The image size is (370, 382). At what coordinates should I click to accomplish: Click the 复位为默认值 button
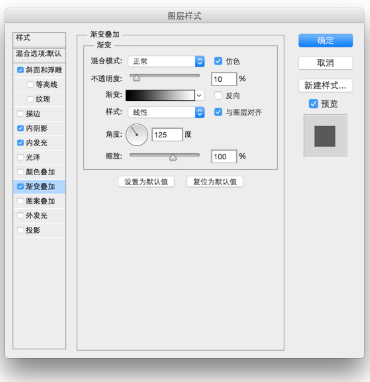tap(215, 182)
